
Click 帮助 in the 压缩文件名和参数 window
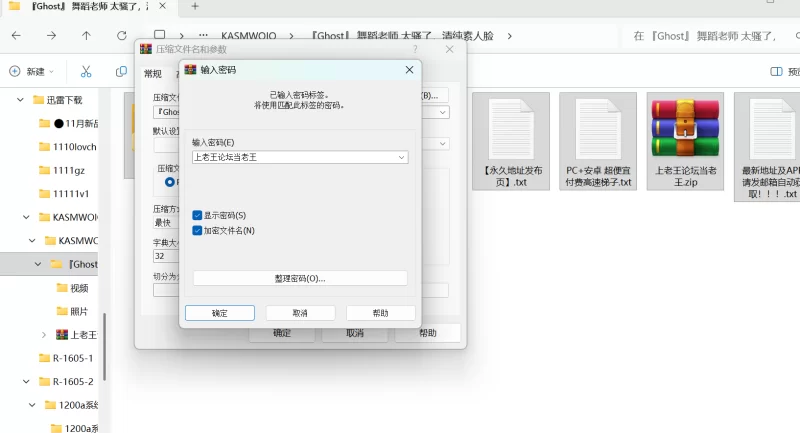[428, 334]
